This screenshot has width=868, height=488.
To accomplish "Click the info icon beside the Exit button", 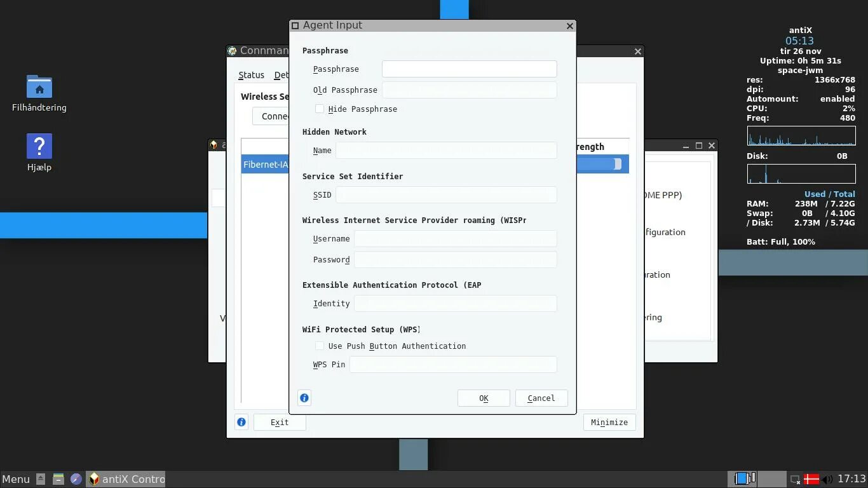I will (241, 422).
